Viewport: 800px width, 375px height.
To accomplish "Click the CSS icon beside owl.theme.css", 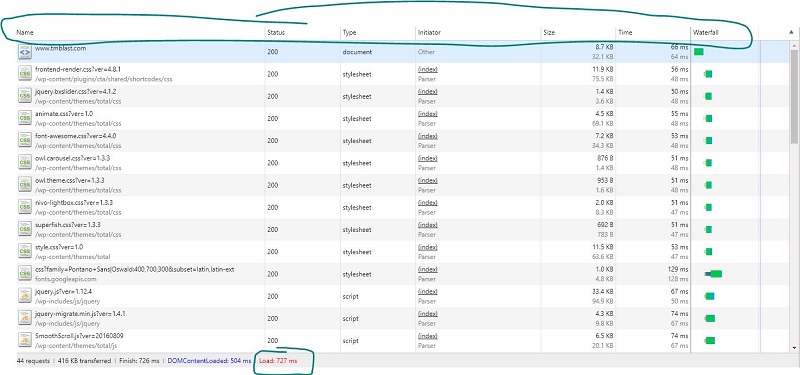I will pyautogui.click(x=24, y=185).
